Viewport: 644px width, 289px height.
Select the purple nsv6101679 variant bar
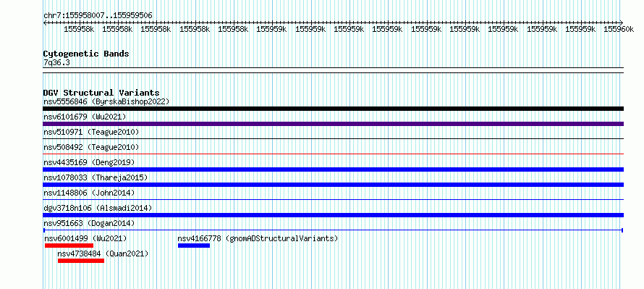click(333, 124)
